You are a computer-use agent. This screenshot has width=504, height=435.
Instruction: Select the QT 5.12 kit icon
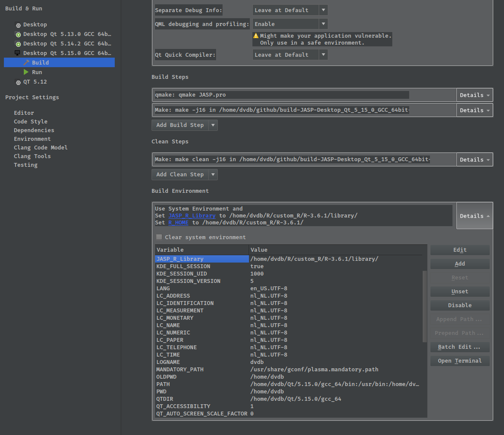click(18, 81)
